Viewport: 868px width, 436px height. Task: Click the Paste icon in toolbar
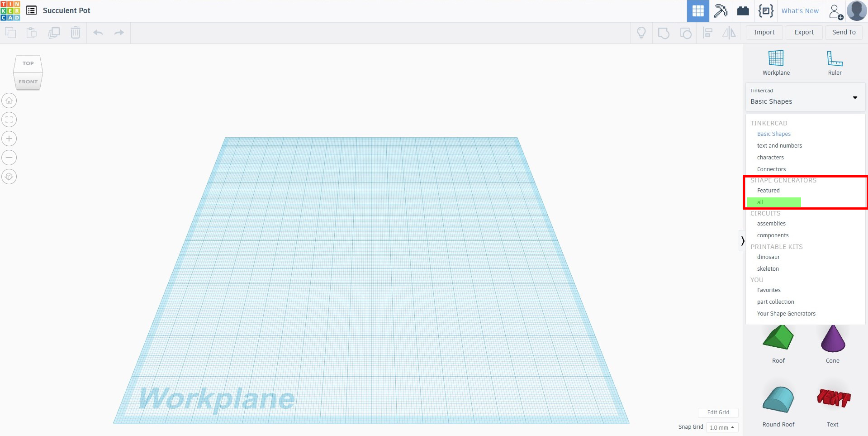[32, 33]
